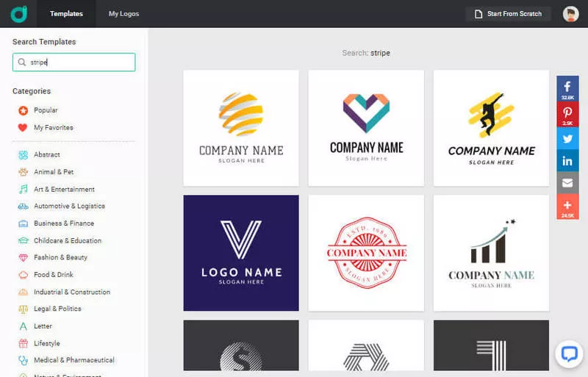
Task: Click the Food & Drink icon
Action: coord(24,275)
